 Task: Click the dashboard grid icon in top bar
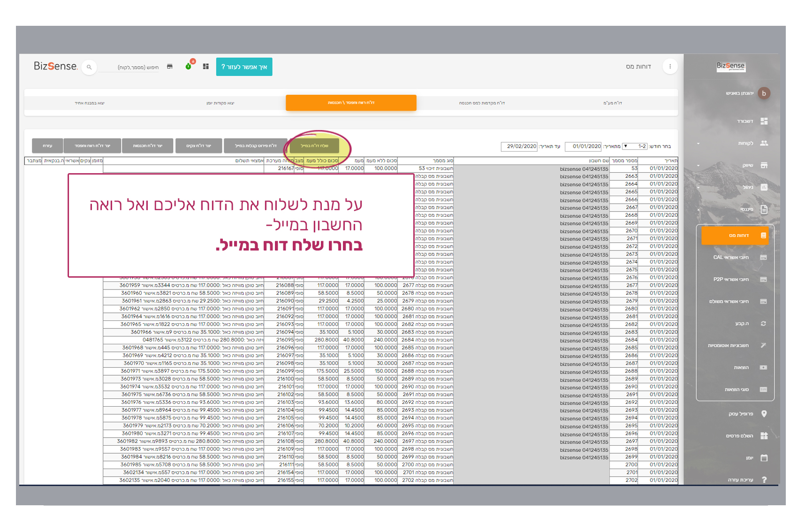pos(205,67)
